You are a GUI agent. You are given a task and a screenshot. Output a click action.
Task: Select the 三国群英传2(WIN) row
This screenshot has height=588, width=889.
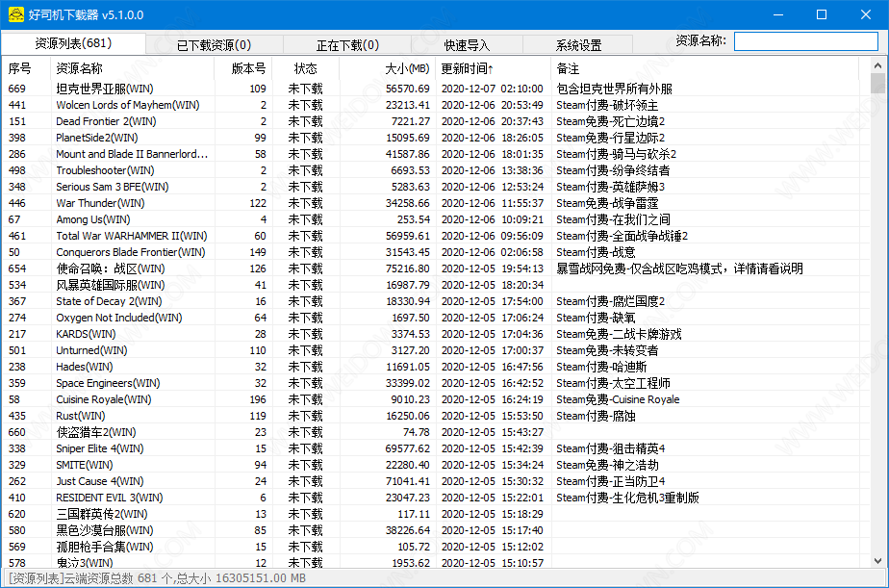pyautogui.click(x=436, y=514)
